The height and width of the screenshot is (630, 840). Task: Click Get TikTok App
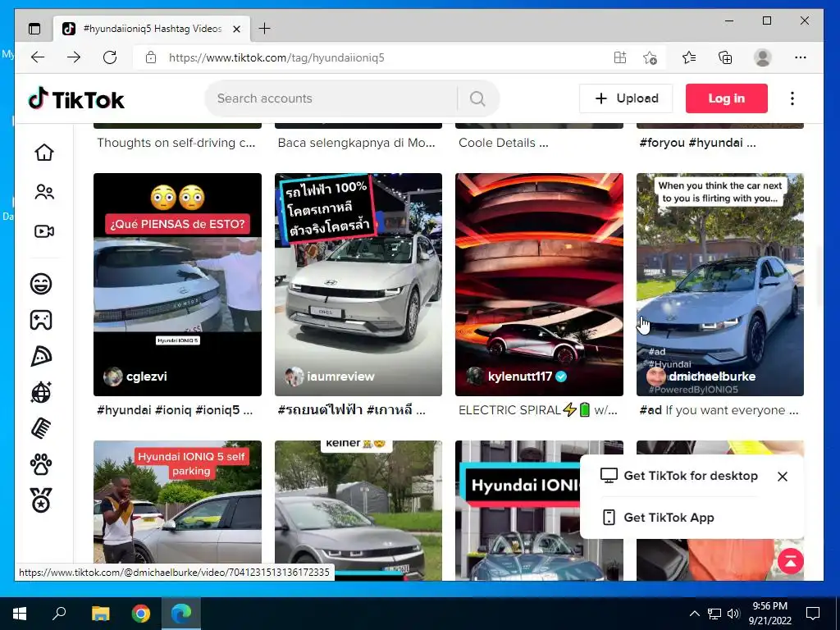[659, 518]
